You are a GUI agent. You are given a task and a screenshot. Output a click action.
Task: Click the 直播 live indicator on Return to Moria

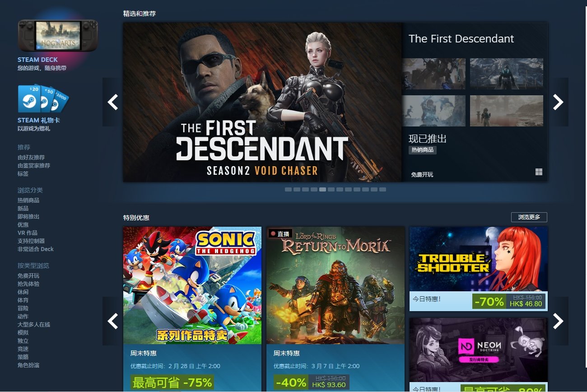280,233
